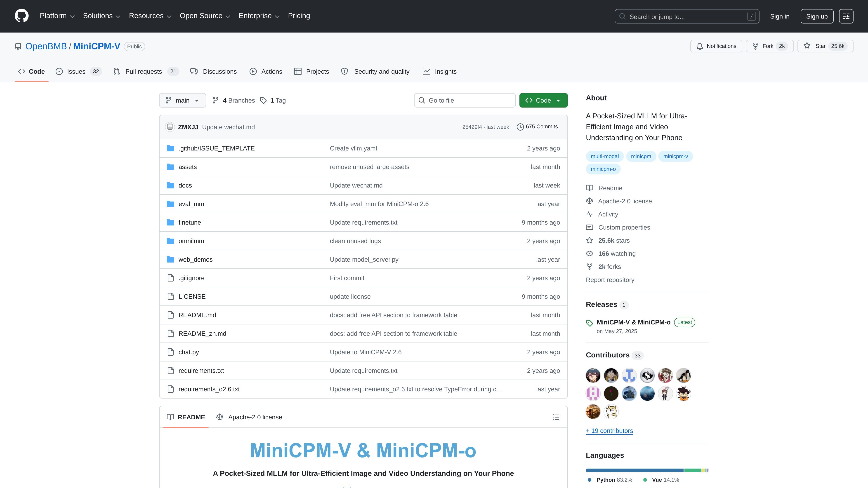The height and width of the screenshot is (488, 868).
Task: Open the README_zh.md file
Action: click(202, 334)
